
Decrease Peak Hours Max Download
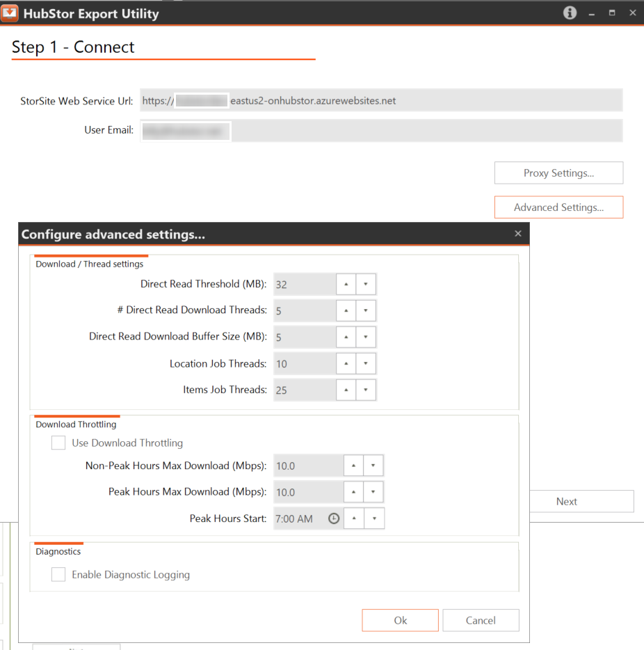pos(373,491)
